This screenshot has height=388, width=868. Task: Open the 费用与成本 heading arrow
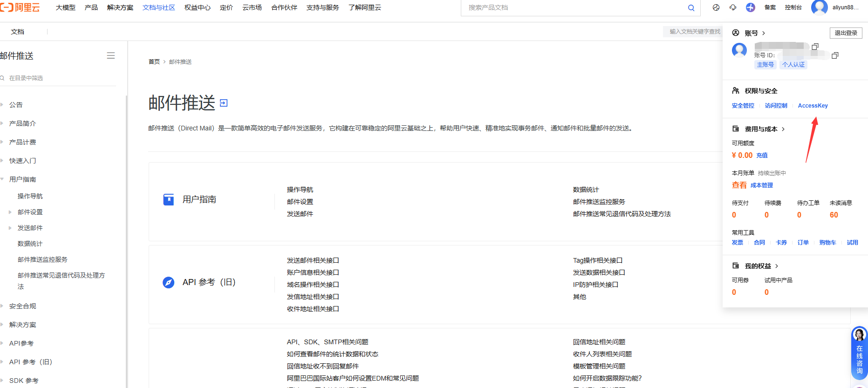pyautogui.click(x=783, y=129)
